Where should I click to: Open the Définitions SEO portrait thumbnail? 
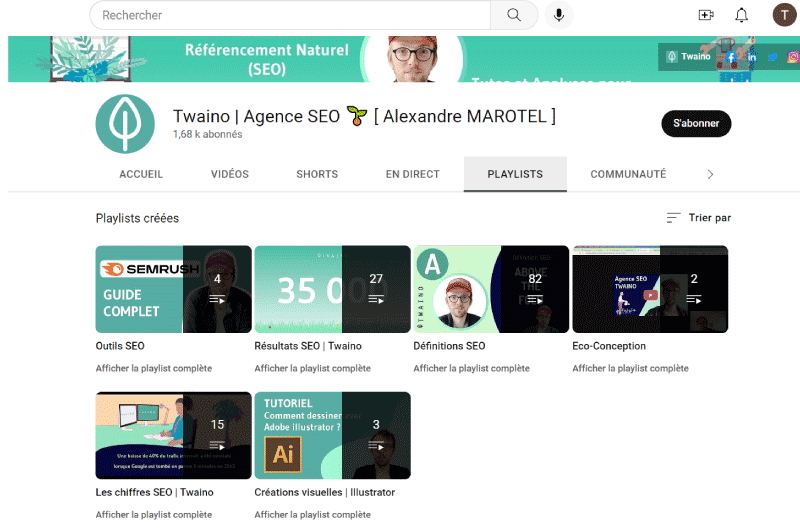[x=491, y=289]
